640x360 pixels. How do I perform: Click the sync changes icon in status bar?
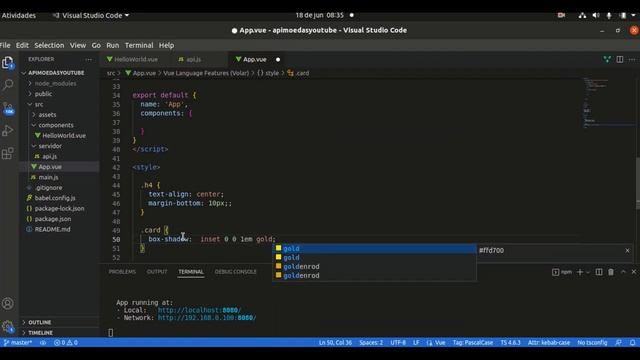(43, 342)
